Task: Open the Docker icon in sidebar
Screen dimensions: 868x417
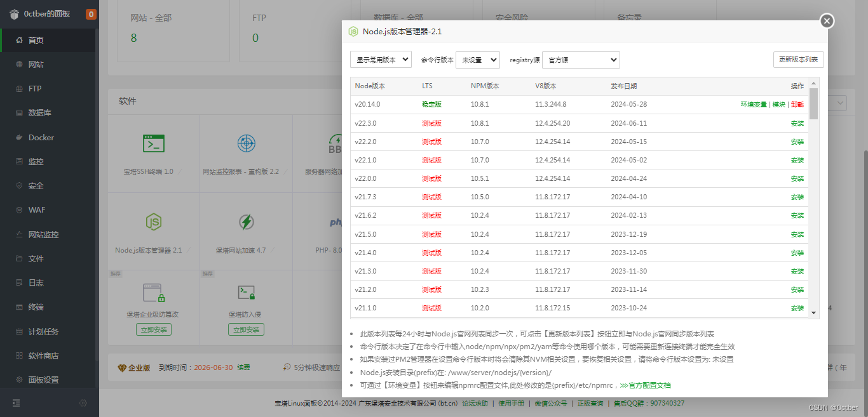Action: (19, 138)
